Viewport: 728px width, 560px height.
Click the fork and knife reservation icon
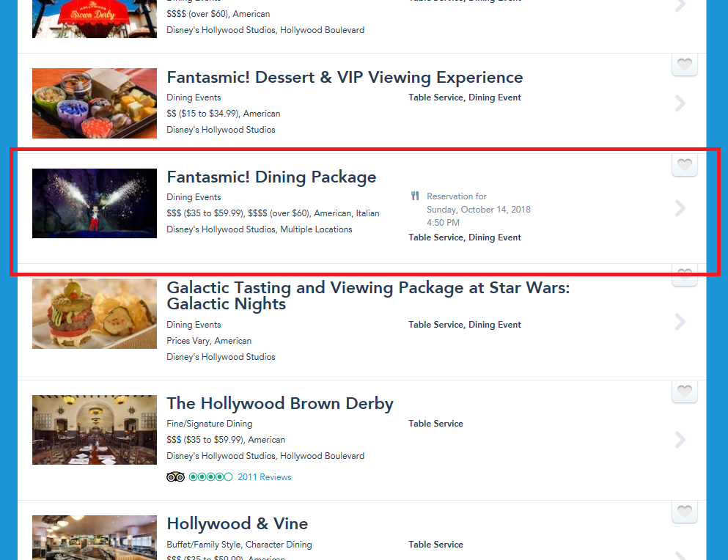point(415,196)
